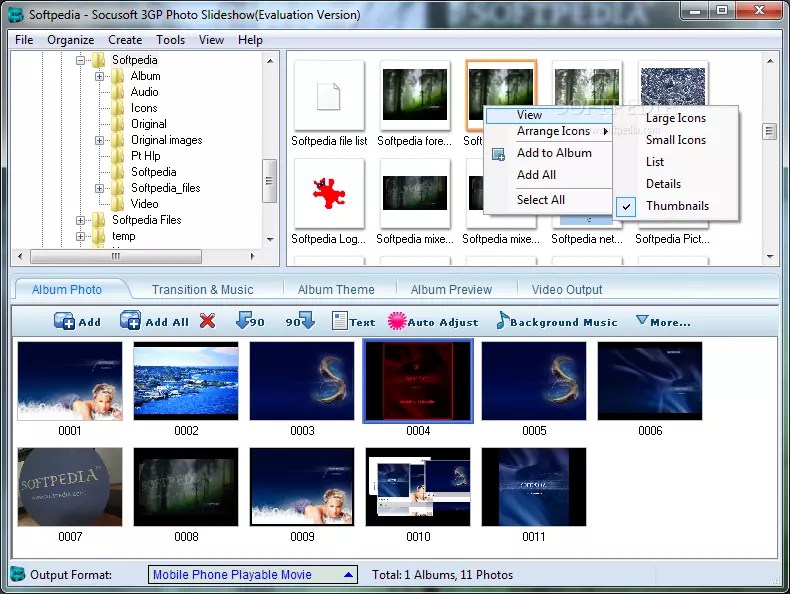Open the File menu
This screenshot has width=790, height=594.
click(x=24, y=40)
